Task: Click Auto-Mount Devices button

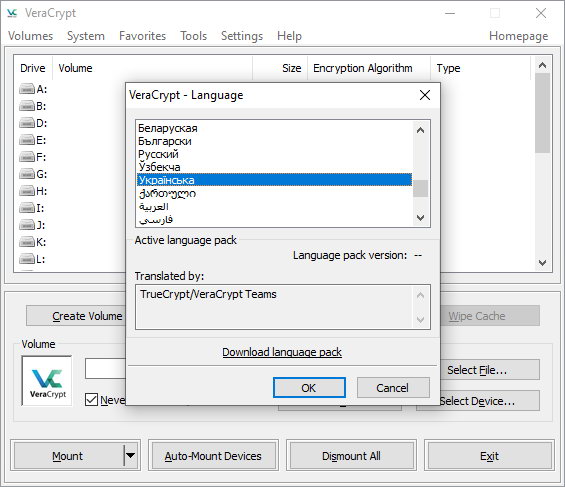Action: [x=213, y=456]
